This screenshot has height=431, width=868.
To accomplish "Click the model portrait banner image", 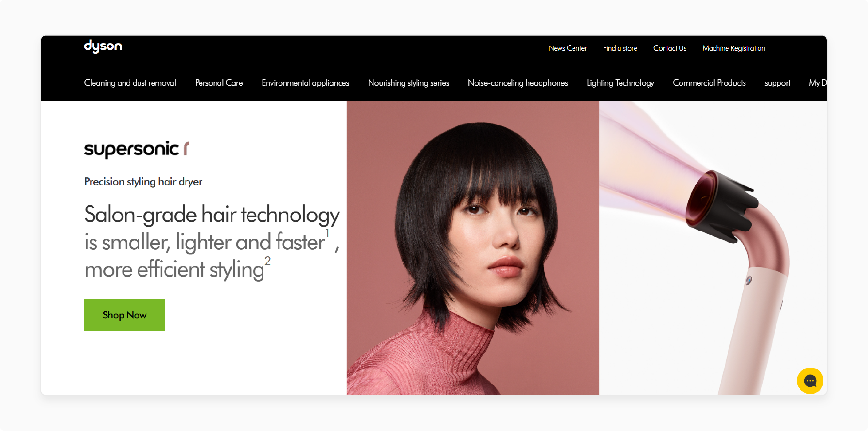I will 473,247.
